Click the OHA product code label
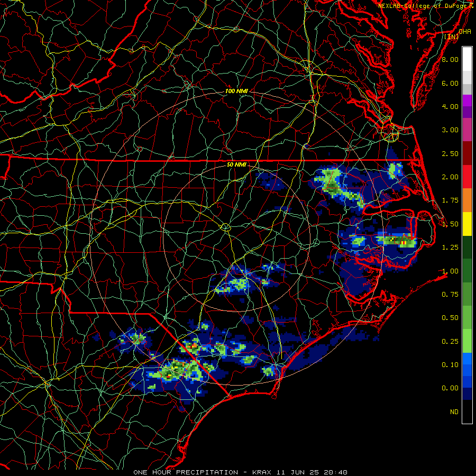Image resolution: width=476 pixels, height=476 pixels. [464, 32]
